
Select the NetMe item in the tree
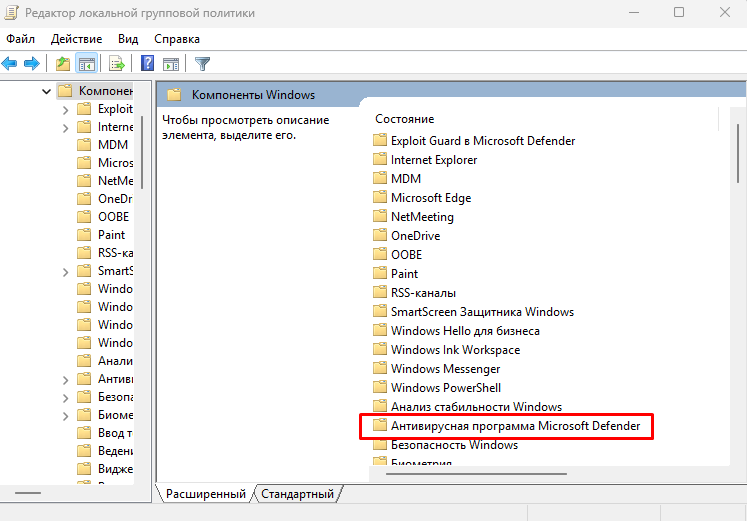pos(104,181)
